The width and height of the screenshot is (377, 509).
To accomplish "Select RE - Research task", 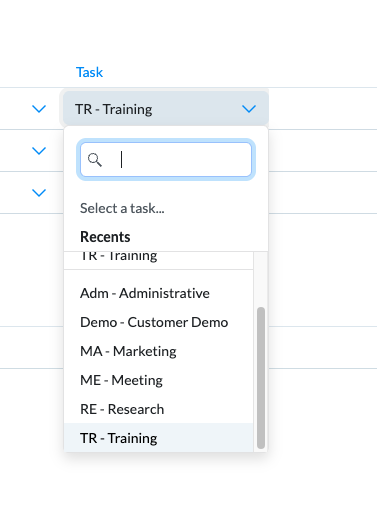I will [x=159, y=409].
